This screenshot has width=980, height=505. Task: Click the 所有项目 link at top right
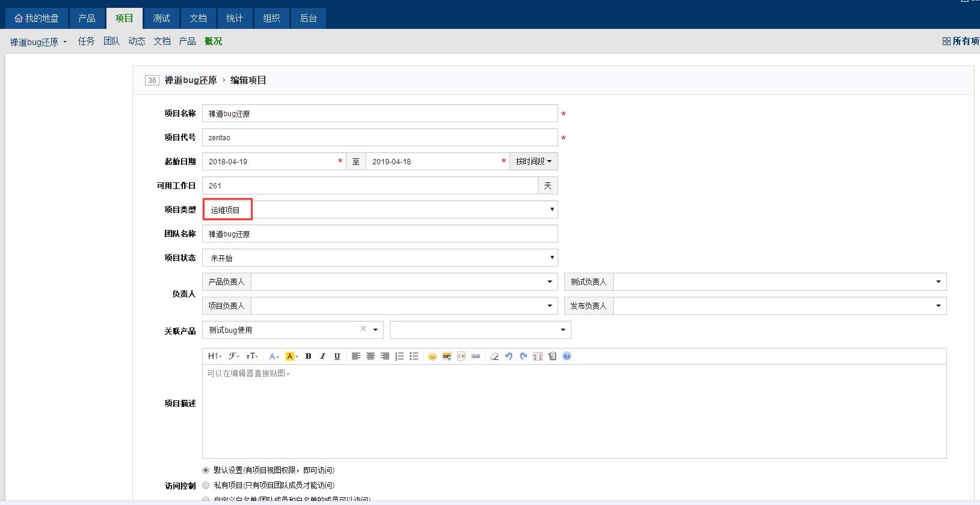pyautogui.click(x=961, y=41)
